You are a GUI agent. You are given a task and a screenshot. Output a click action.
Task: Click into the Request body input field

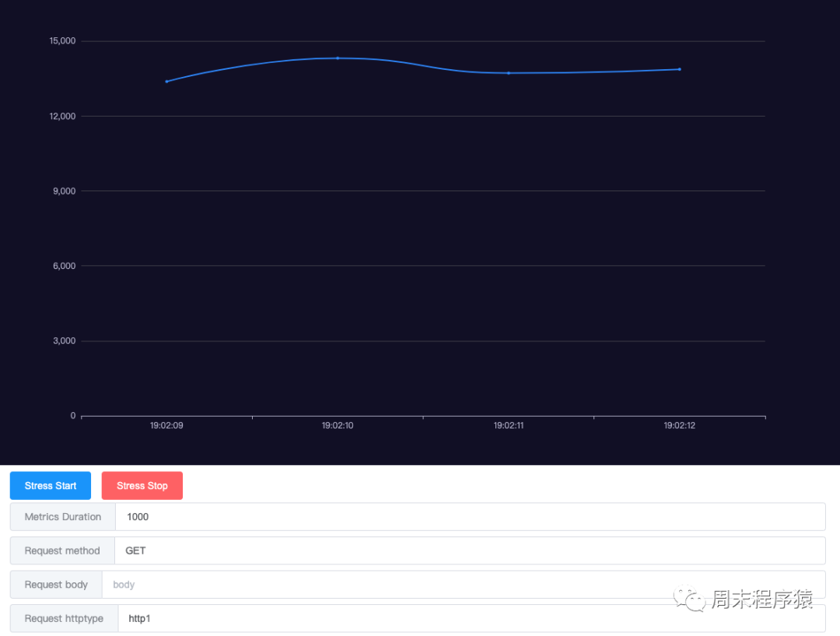click(464, 585)
